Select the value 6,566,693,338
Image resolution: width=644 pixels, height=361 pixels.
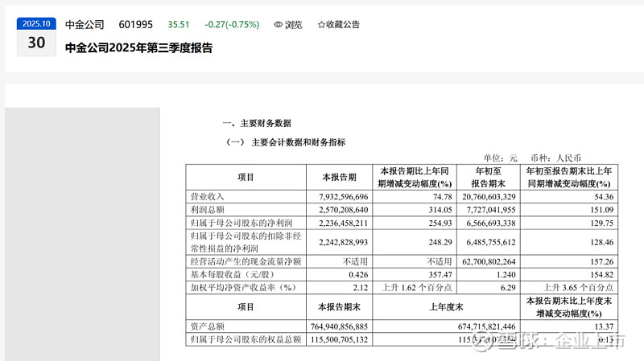[491, 224]
